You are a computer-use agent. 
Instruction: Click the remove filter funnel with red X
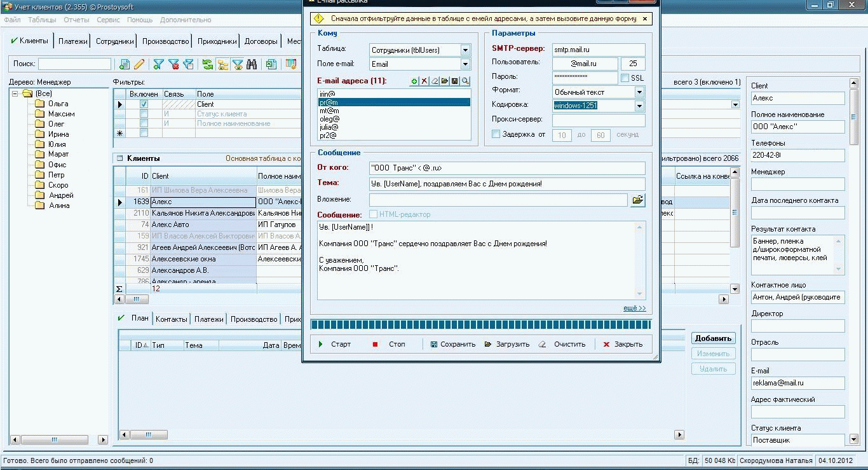[173, 64]
